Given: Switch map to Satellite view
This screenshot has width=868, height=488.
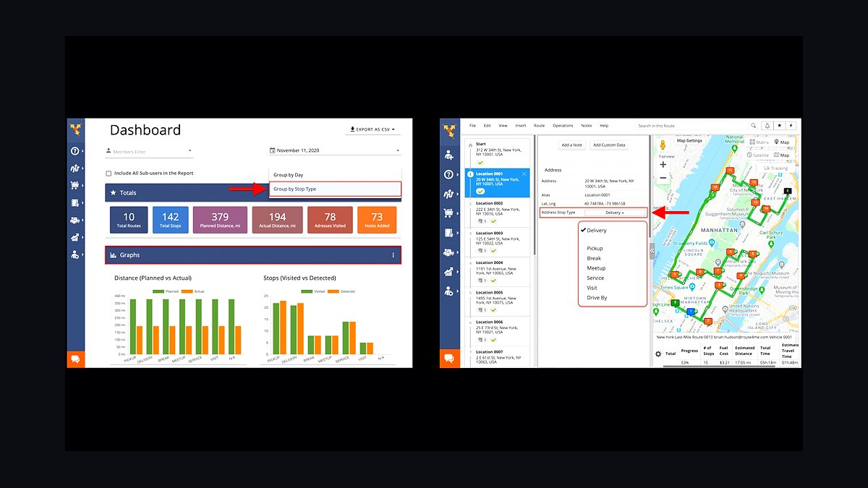Looking at the screenshot, I should pos(759,155).
